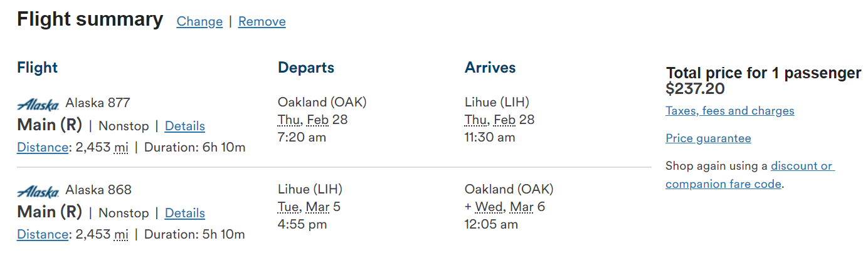Click 'Wed' in Mar 6 arrival date
Image resolution: width=868 pixels, height=258 pixels.
(x=488, y=207)
